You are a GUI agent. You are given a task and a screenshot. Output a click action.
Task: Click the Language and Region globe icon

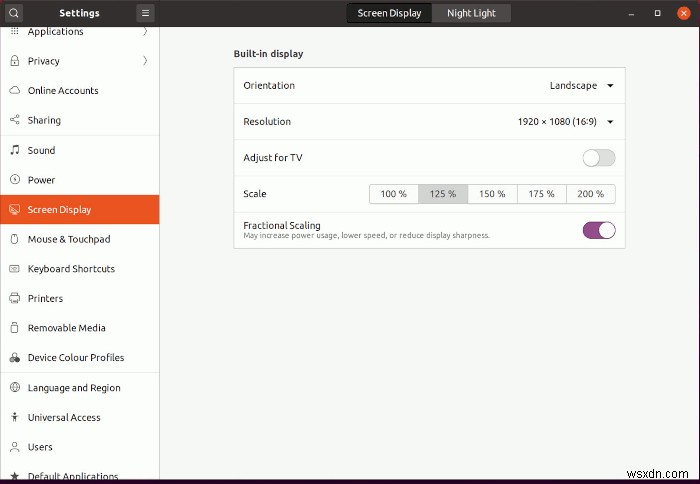[15, 387]
